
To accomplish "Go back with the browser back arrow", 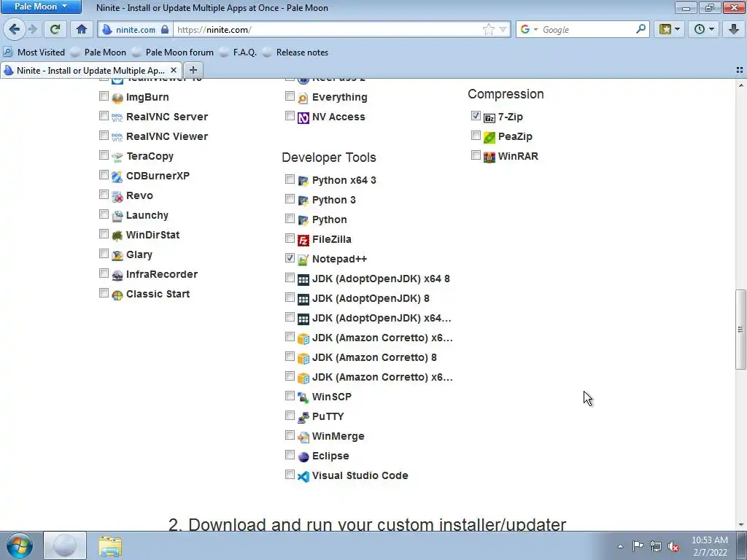I will tap(15, 29).
